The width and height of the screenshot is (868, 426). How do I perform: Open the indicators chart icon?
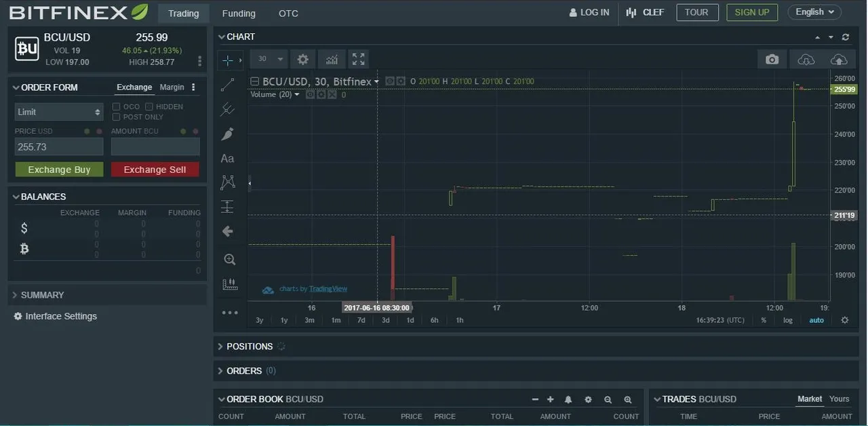(x=332, y=59)
